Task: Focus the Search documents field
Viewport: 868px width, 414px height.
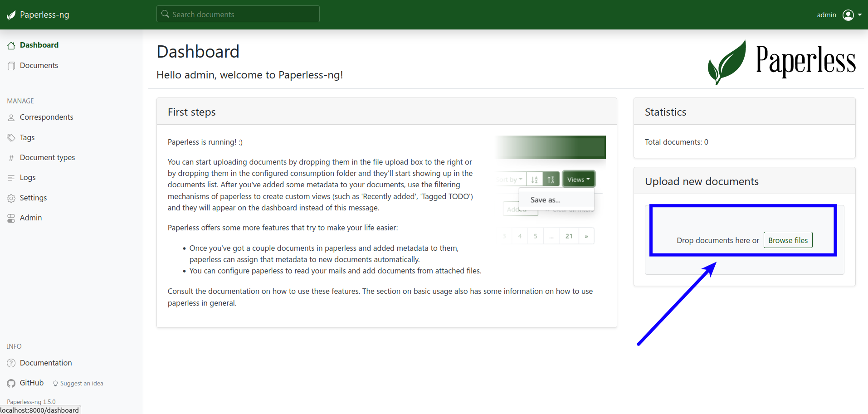Action: (238, 14)
